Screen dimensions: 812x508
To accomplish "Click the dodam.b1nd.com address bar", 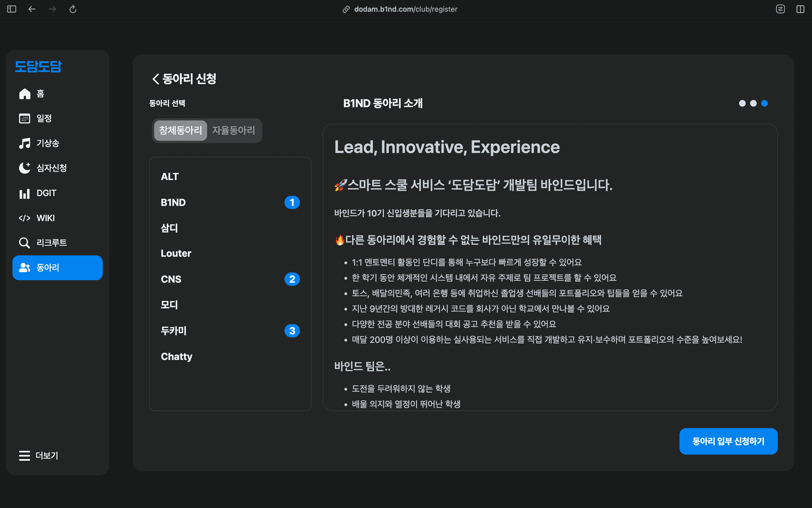I will point(405,8).
